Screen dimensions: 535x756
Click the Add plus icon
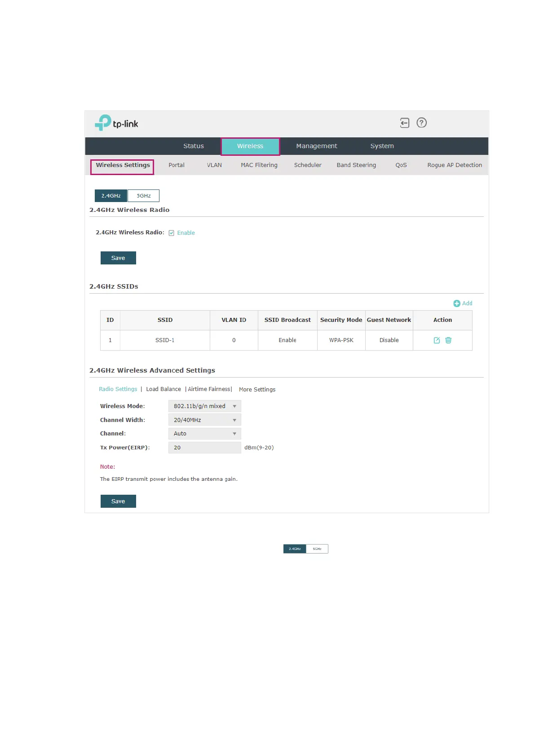coord(457,303)
